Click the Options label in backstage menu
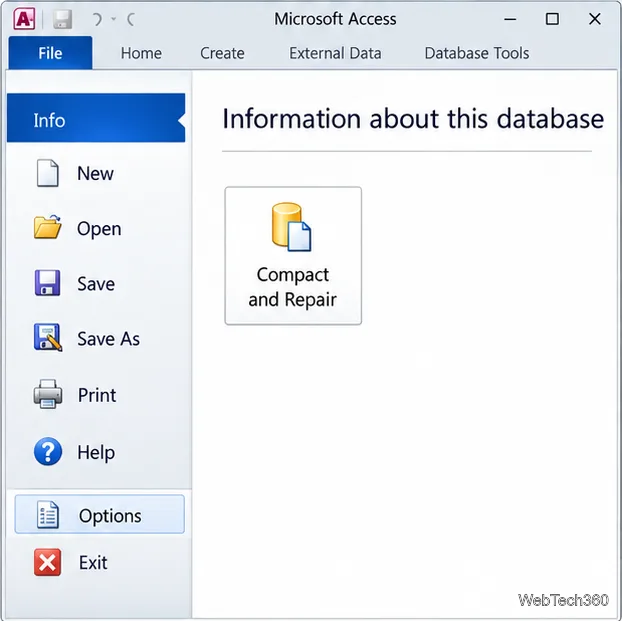This screenshot has height=621, width=622. (x=110, y=516)
